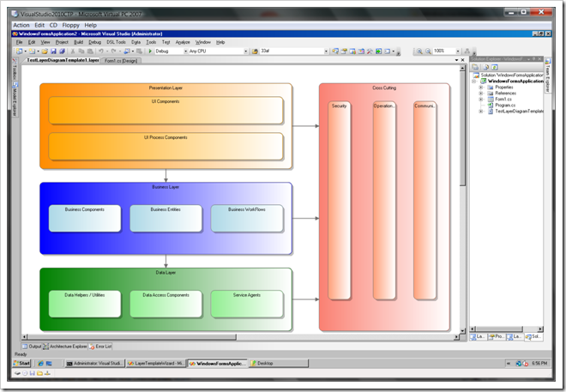This screenshot has width=566, height=392.
Task: Expand the TestLayerDiagramTemplate node
Action: pos(481,112)
